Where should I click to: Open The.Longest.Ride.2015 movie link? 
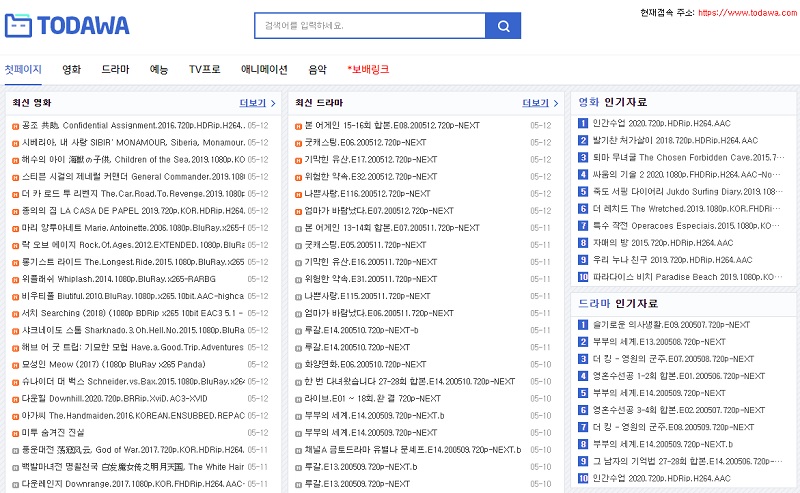(x=133, y=262)
